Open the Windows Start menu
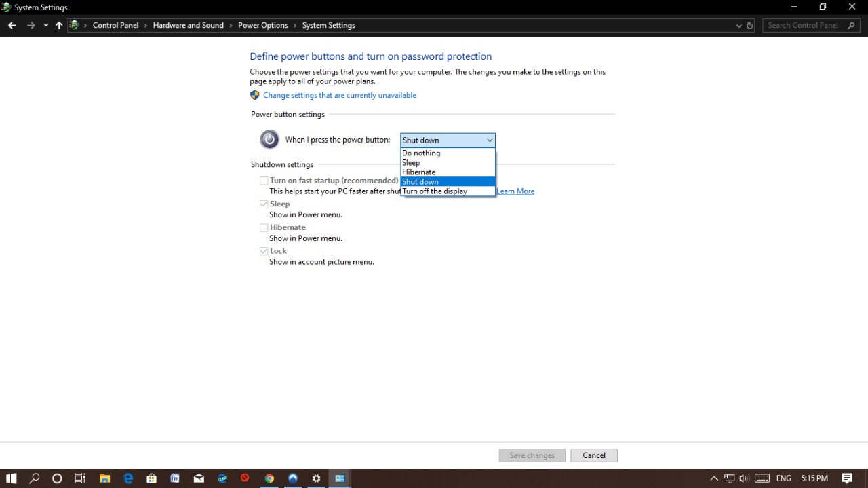Viewport: 868px width, 488px height. coord(12,478)
